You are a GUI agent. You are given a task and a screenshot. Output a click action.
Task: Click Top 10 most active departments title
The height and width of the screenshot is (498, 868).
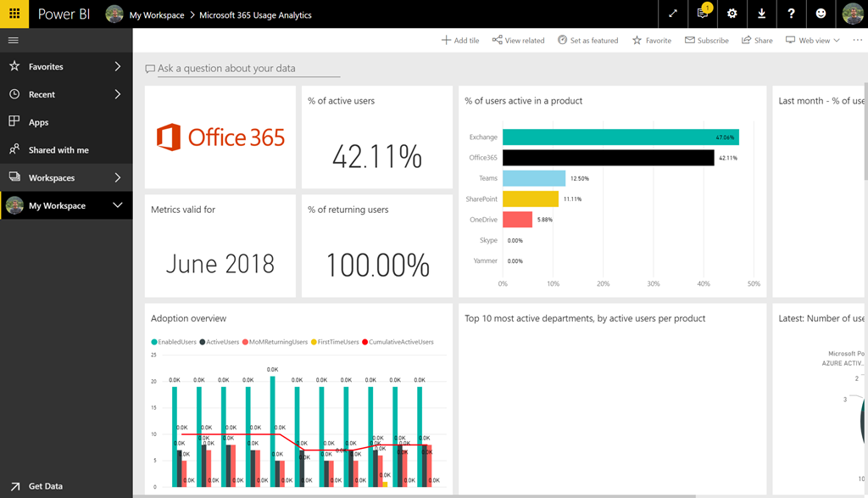(x=585, y=318)
